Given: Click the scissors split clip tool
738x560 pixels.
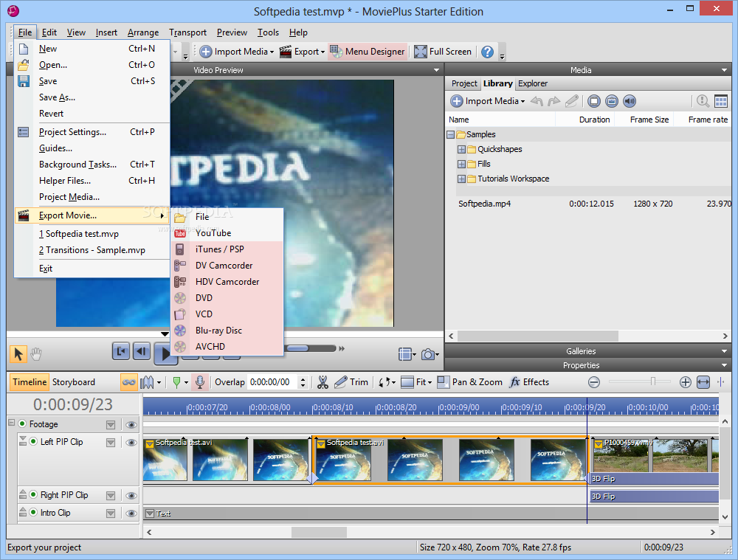Looking at the screenshot, I should point(323,382).
